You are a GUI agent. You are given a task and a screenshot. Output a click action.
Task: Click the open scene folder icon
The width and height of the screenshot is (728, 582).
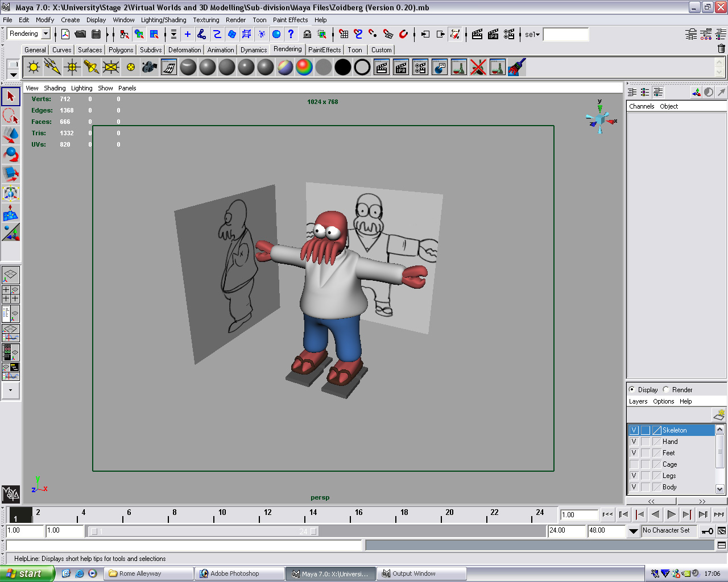(x=81, y=34)
